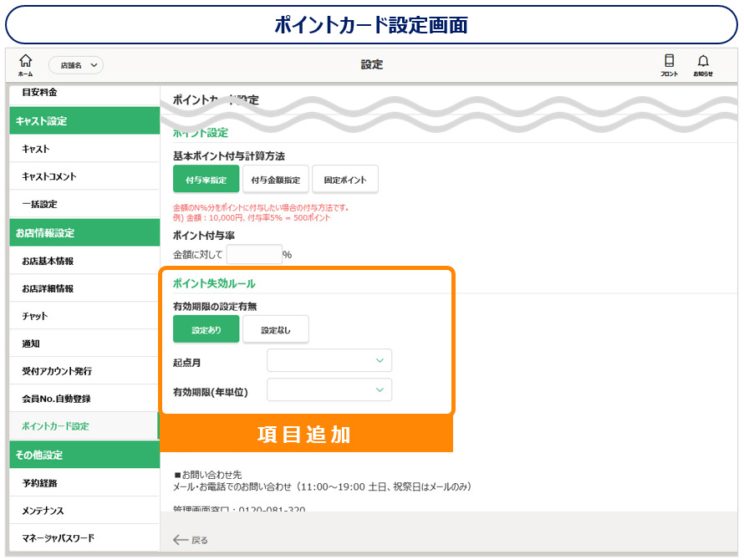
Task: Click the Home icon
Action: click(25, 64)
